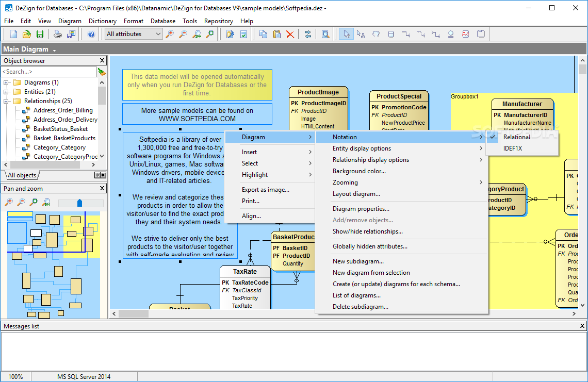
Task: Select the arrow pointer tool
Action: click(x=346, y=34)
